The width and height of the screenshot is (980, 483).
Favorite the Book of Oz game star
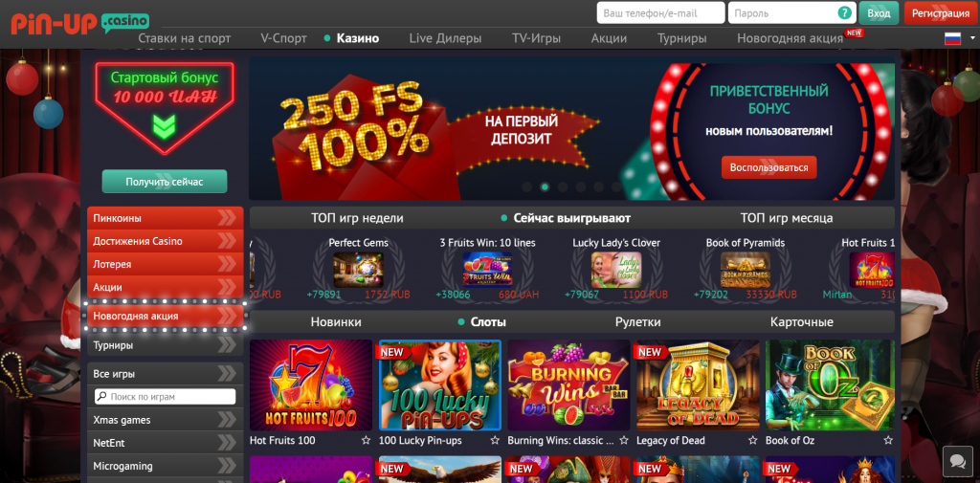[x=888, y=441]
